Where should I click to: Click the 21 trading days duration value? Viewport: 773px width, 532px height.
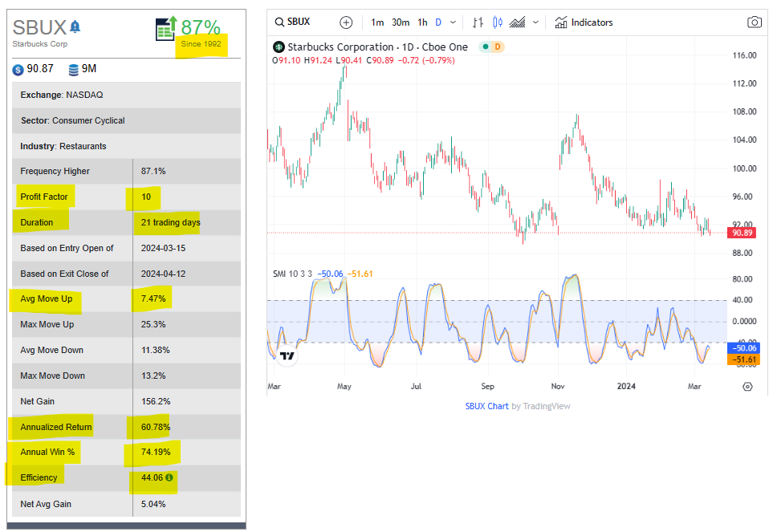pos(170,222)
